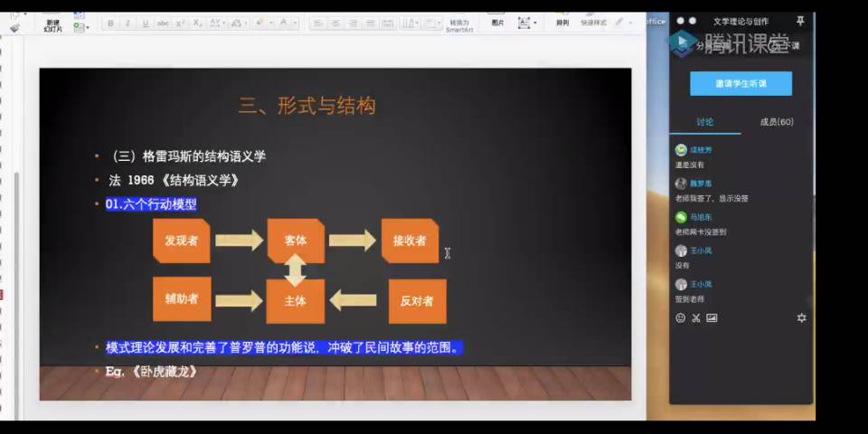The width and height of the screenshot is (868, 434).
Task: Click username 马旭东 in the chat list
Action: pyautogui.click(x=701, y=217)
